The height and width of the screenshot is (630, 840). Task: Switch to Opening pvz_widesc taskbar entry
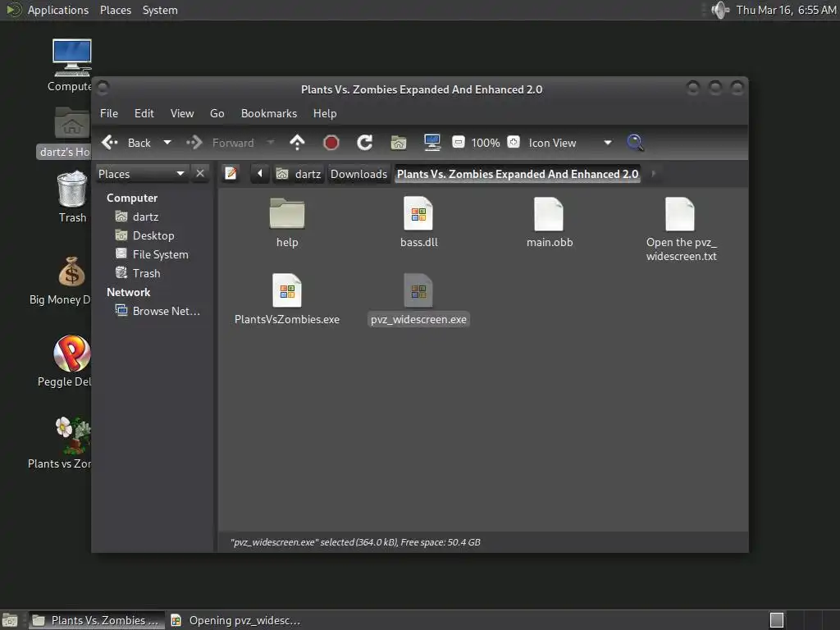point(235,620)
